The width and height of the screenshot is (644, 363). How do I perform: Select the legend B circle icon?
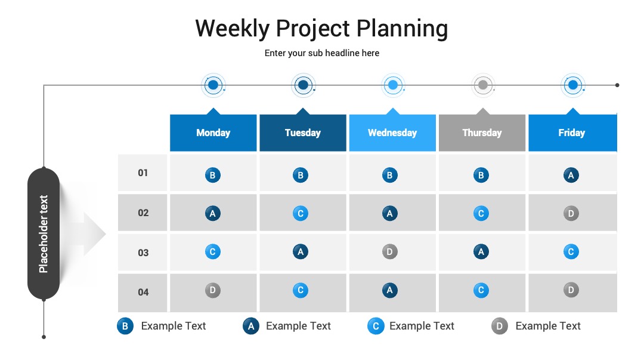pos(125,326)
